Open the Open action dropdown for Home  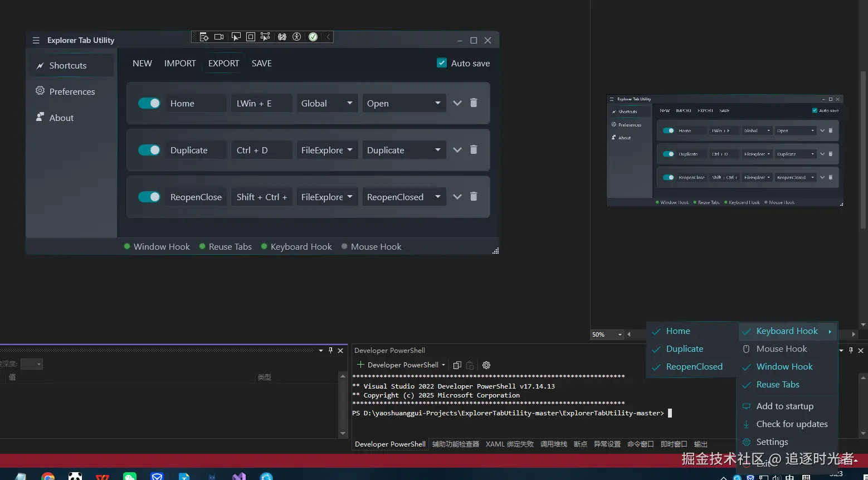pyautogui.click(x=404, y=103)
